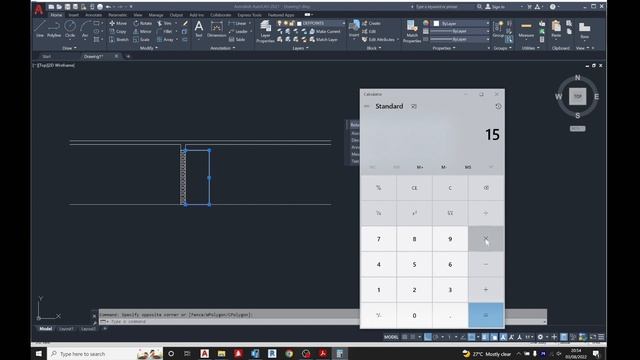
Task: Open Calculator history icon
Action: coord(498,106)
